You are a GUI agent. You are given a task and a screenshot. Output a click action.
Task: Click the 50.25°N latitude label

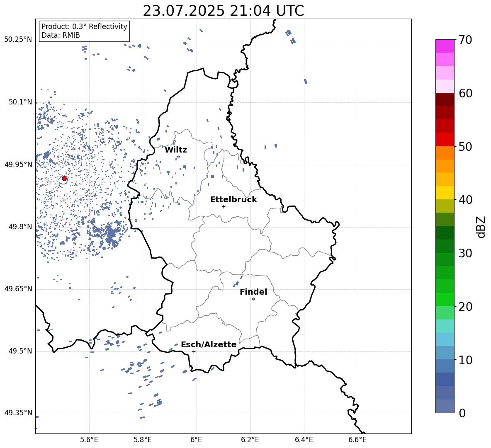[18, 40]
